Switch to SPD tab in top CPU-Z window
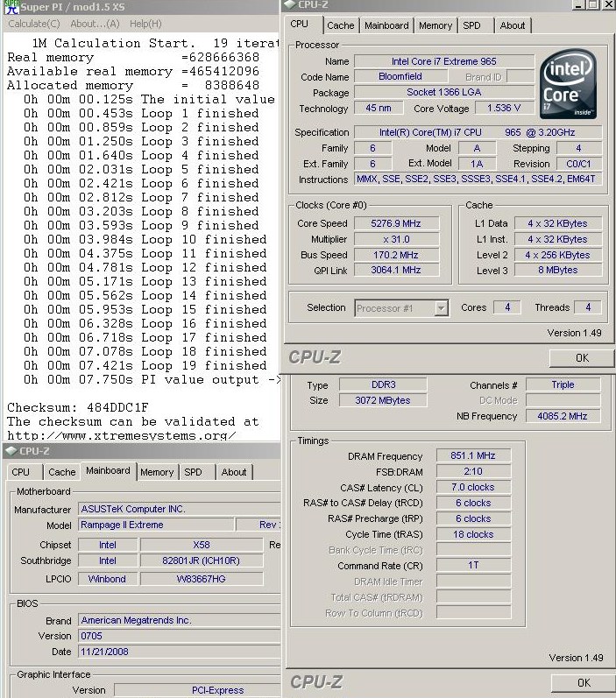The width and height of the screenshot is (616, 698). 471,25
